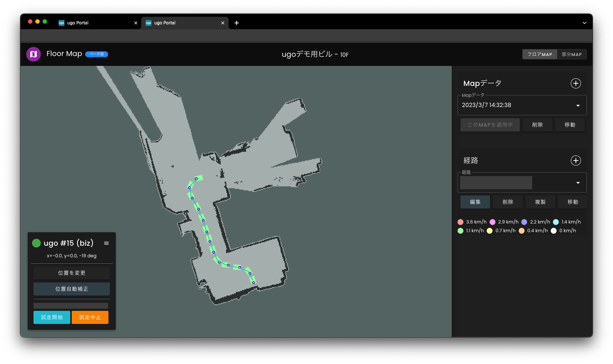Screen dimensions: 613x364
Task: Click the 2.9 km/h pink speed swatch
Action: [x=493, y=222]
